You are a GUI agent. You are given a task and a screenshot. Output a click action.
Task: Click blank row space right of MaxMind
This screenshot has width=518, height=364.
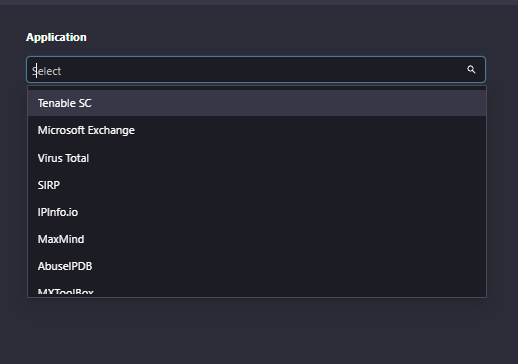[285, 239]
